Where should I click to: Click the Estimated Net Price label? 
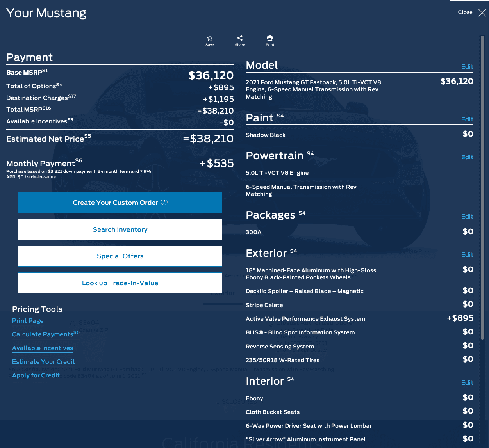coord(48,139)
